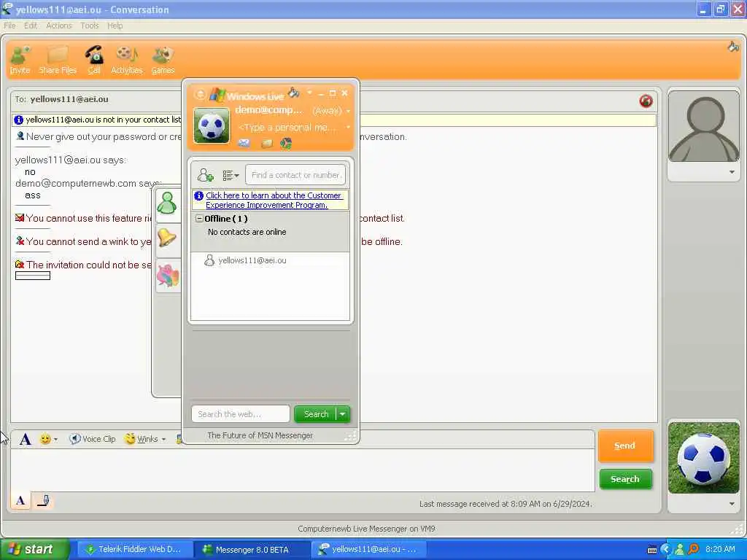Click the Type a personal message field
This screenshot has width=747, height=560.
[x=287, y=128]
